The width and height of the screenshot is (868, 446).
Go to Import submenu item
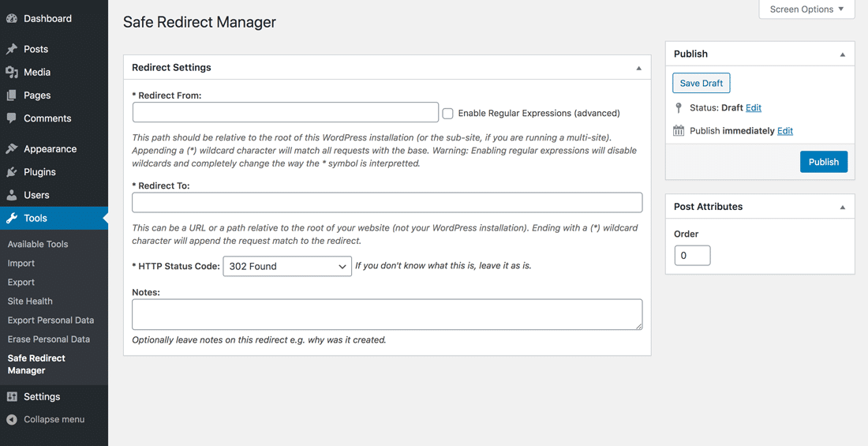click(x=21, y=263)
